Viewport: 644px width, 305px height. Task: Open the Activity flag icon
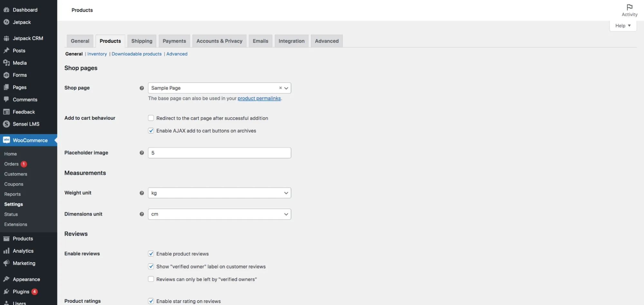coord(629,7)
